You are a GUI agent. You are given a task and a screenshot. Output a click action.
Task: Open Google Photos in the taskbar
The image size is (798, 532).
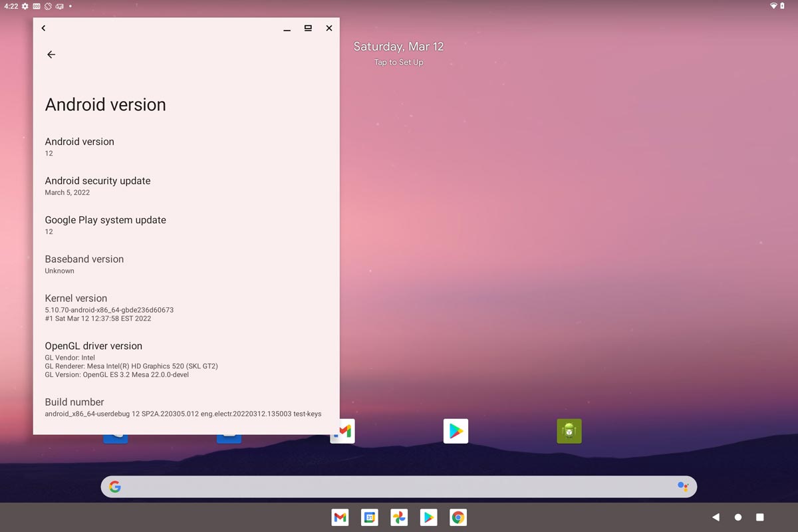(399, 517)
